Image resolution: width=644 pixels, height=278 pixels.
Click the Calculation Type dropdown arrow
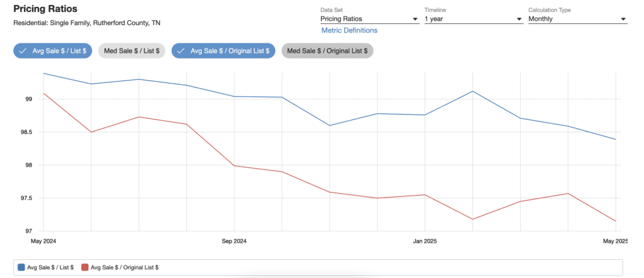pos(623,19)
